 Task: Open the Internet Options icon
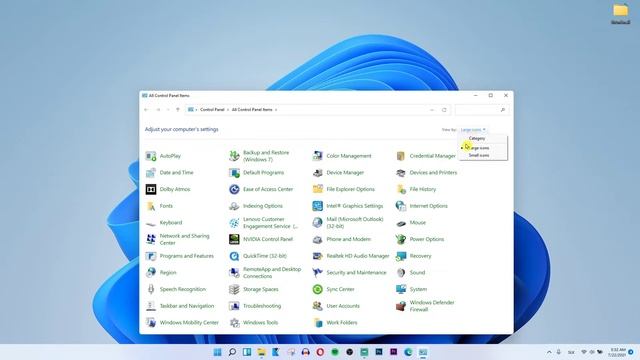click(401, 206)
